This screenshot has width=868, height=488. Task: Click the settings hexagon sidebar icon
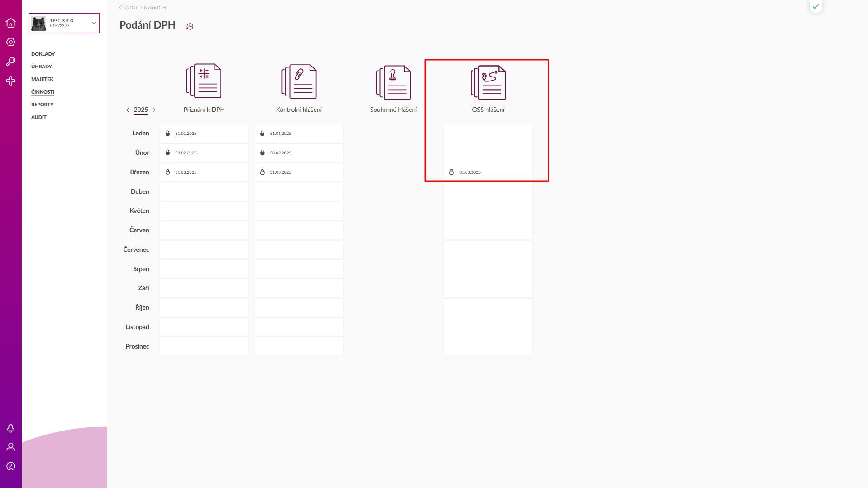(10, 42)
